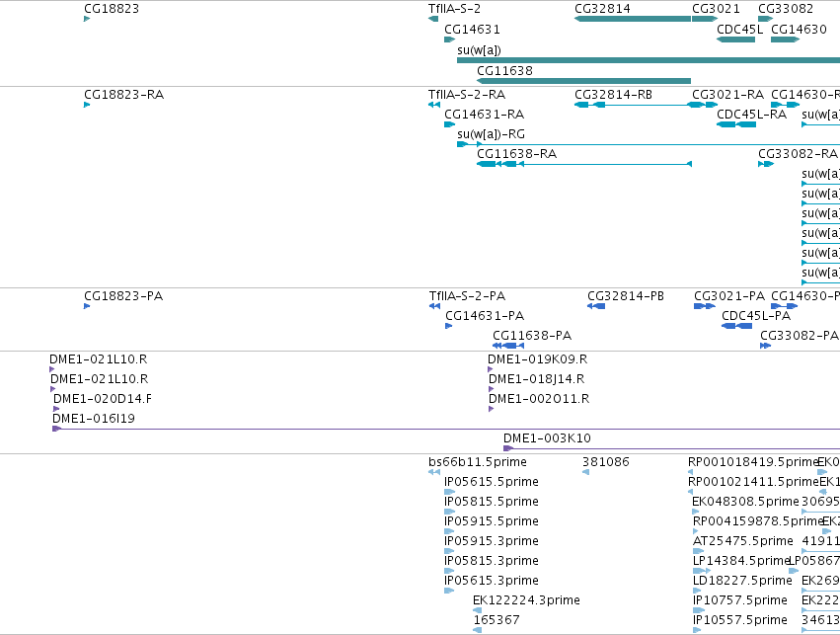
Task: Click the AT25475.5prime EST label
Action: (743, 541)
